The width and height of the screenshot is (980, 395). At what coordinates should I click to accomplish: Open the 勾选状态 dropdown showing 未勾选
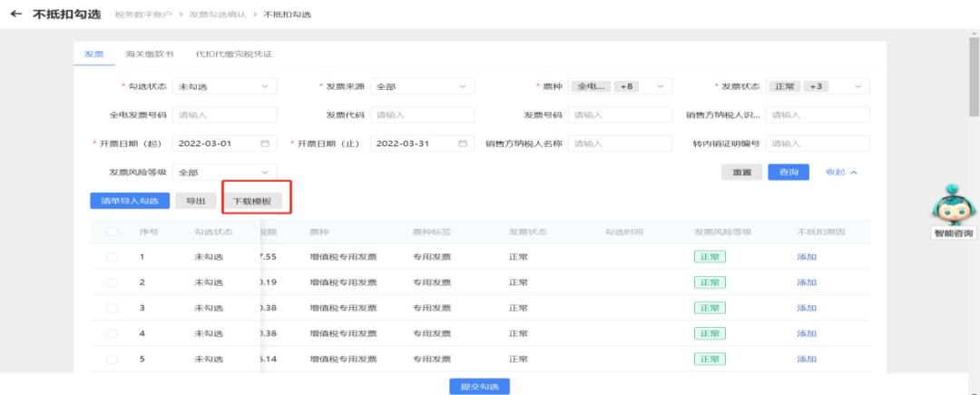click(224, 86)
